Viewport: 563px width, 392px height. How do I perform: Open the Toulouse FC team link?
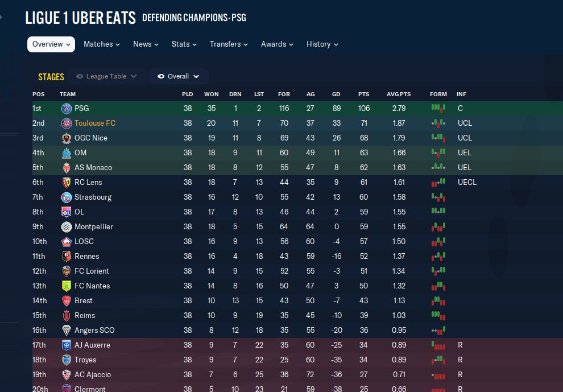(x=94, y=123)
